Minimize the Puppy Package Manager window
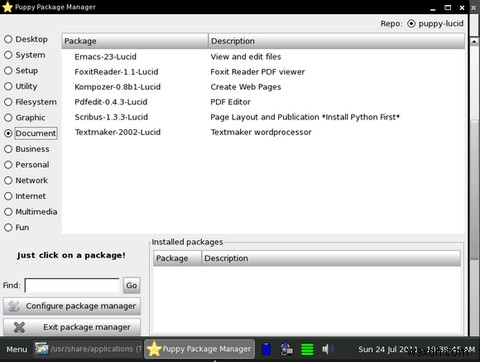This screenshot has height=362, width=480. tap(433, 8)
